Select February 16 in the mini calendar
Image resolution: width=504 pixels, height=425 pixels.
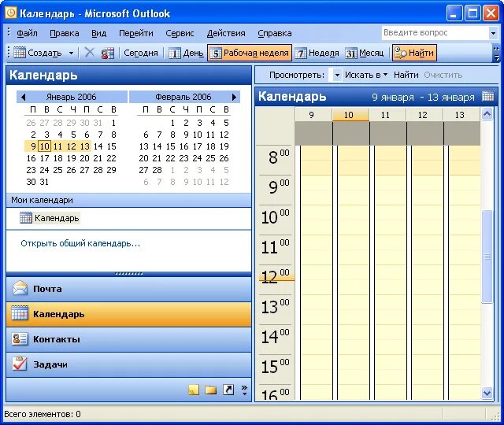coord(183,146)
